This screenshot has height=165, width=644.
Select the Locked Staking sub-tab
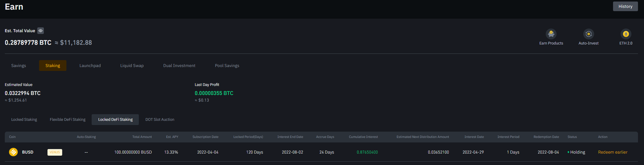point(24,120)
